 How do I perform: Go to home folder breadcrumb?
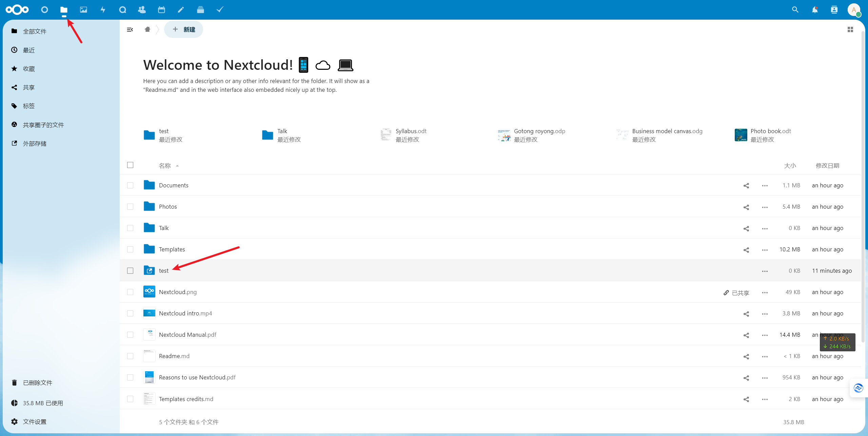[147, 29]
